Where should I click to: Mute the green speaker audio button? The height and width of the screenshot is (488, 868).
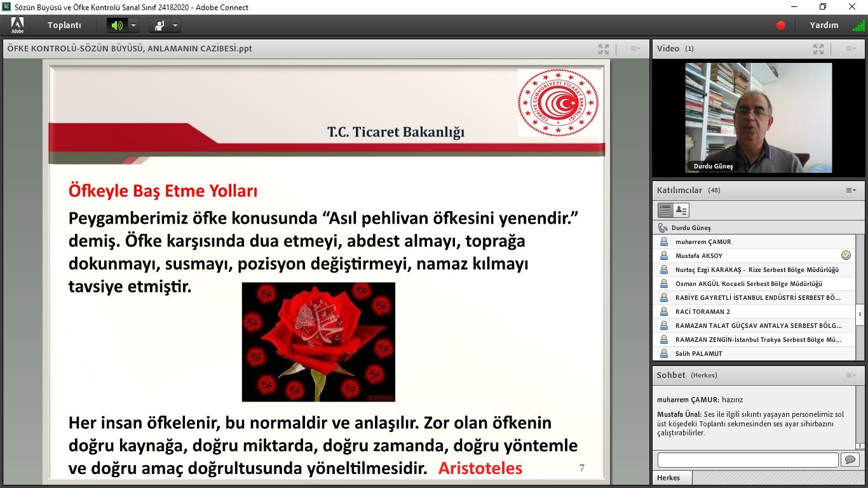point(116,25)
